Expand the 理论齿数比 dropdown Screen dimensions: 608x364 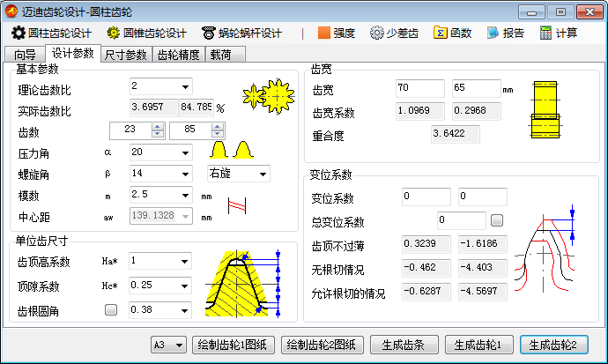pyautogui.click(x=185, y=87)
